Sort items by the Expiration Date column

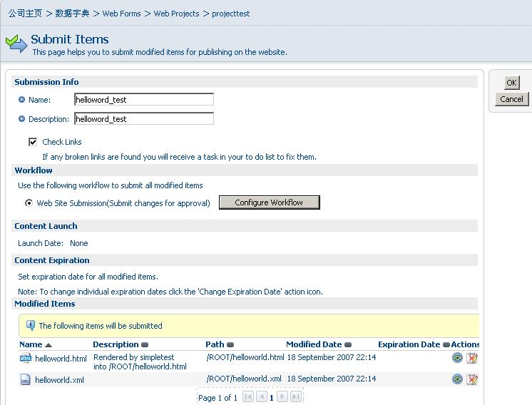click(x=414, y=344)
